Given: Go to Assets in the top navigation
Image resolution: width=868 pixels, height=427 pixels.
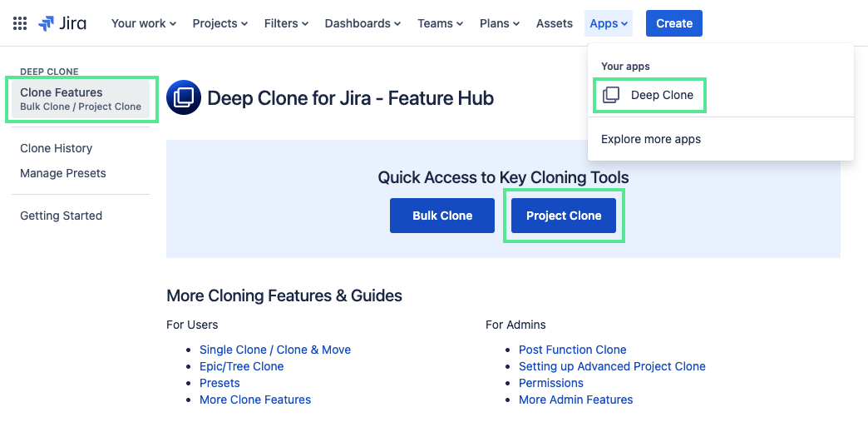Looking at the screenshot, I should 554,23.
